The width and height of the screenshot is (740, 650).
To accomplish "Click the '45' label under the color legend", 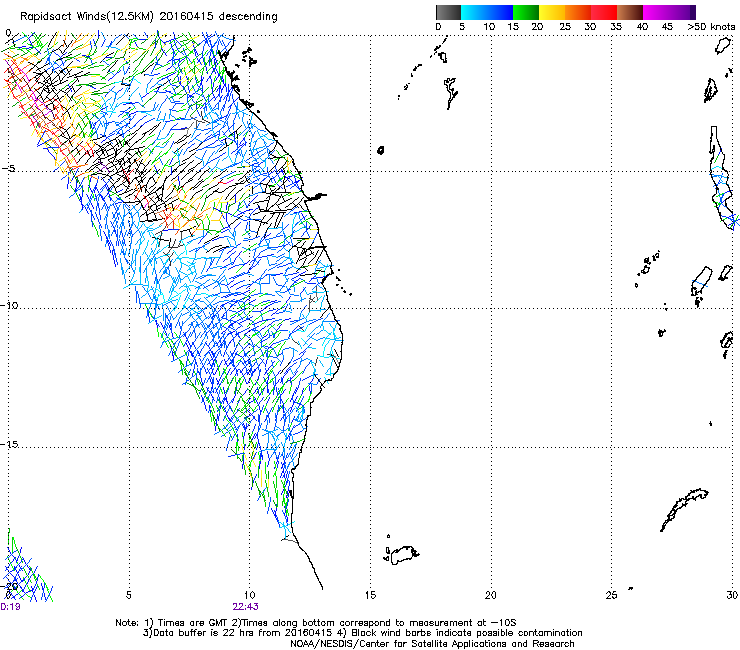I will pyautogui.click(x=667, y=26).
